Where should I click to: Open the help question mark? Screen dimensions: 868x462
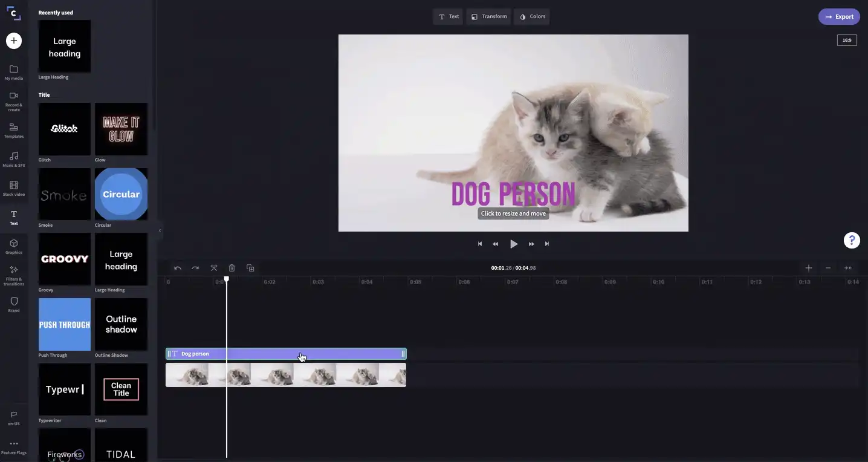852,240
